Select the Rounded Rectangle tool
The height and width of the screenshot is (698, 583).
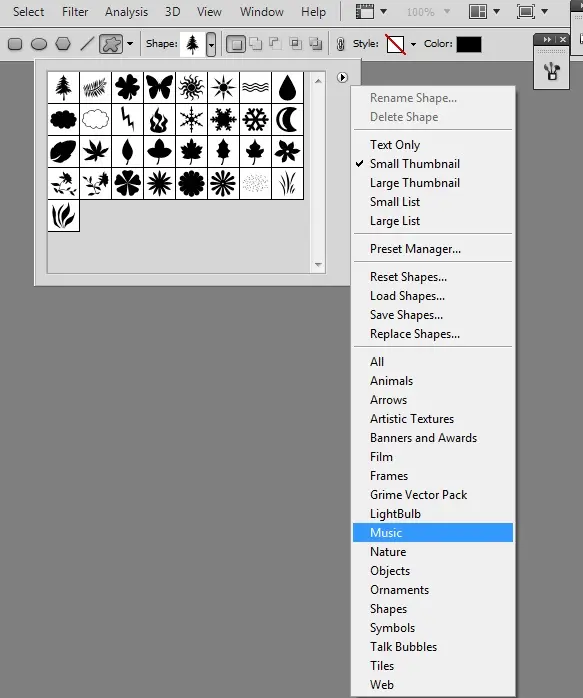[15, 44]
